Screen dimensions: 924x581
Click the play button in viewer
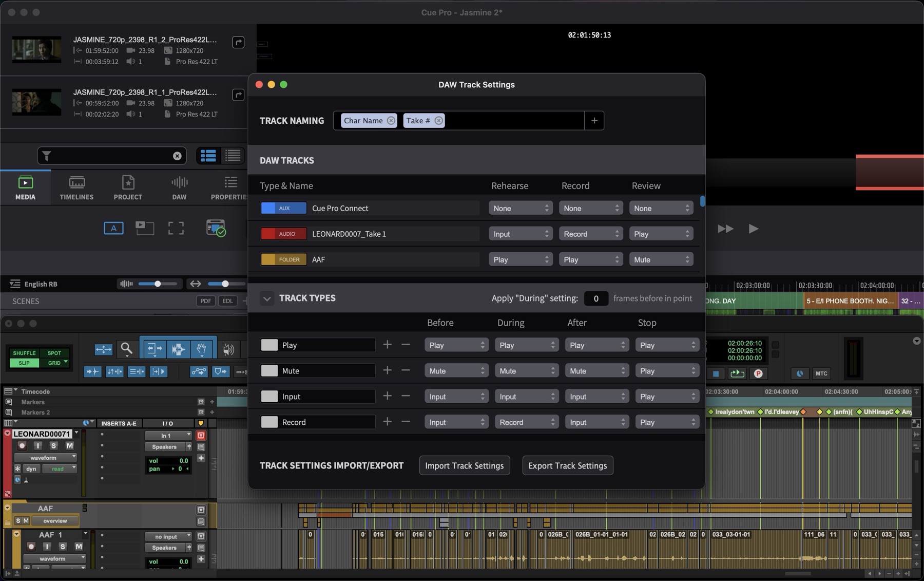[x=753, y=229]
